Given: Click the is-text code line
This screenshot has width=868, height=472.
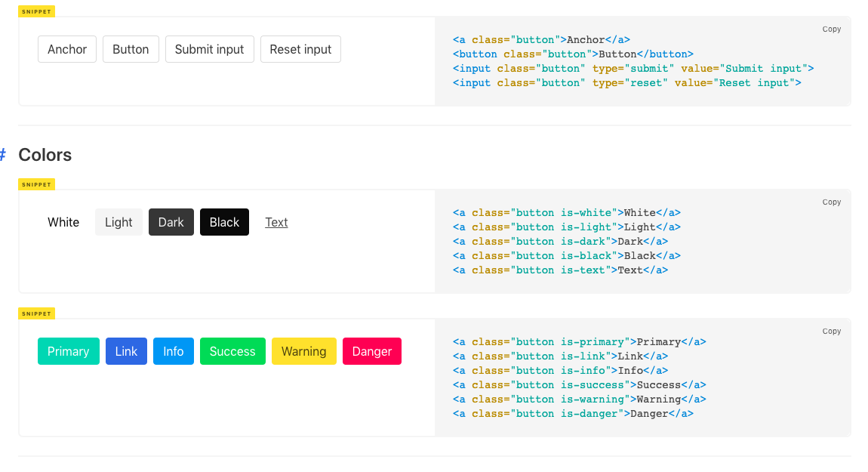Looking at the screenshot, I should [x=560, y=270].
